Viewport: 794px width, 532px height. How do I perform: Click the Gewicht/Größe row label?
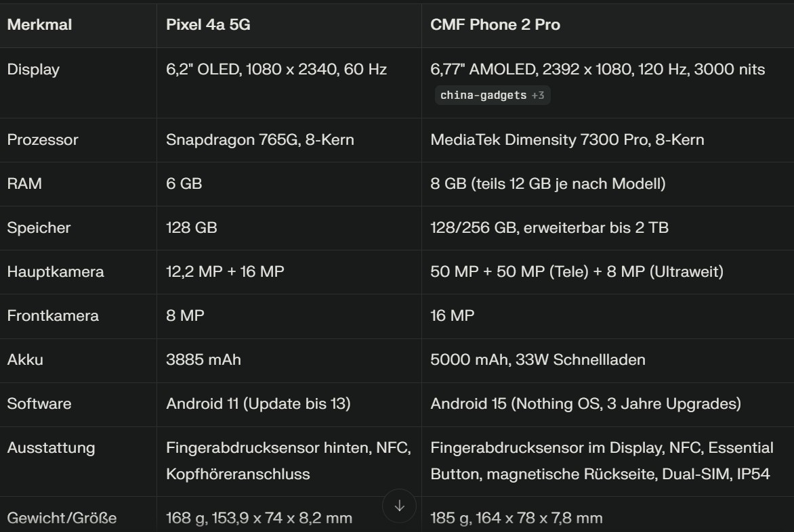62,518
